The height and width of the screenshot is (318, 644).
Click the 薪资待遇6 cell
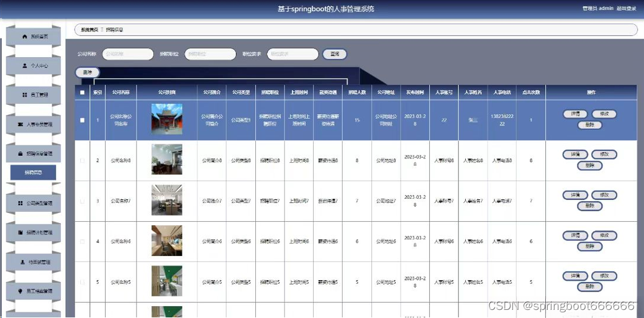[328, 242]
